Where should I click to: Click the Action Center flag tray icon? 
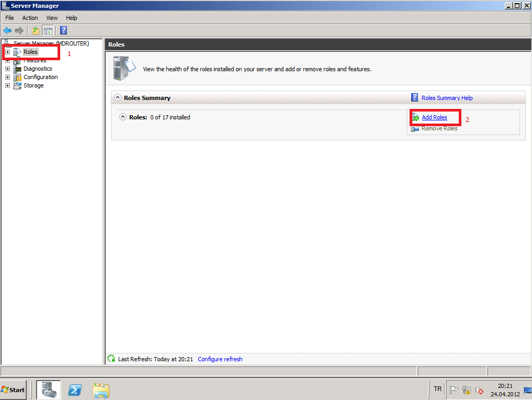click(x=454, y=390)
